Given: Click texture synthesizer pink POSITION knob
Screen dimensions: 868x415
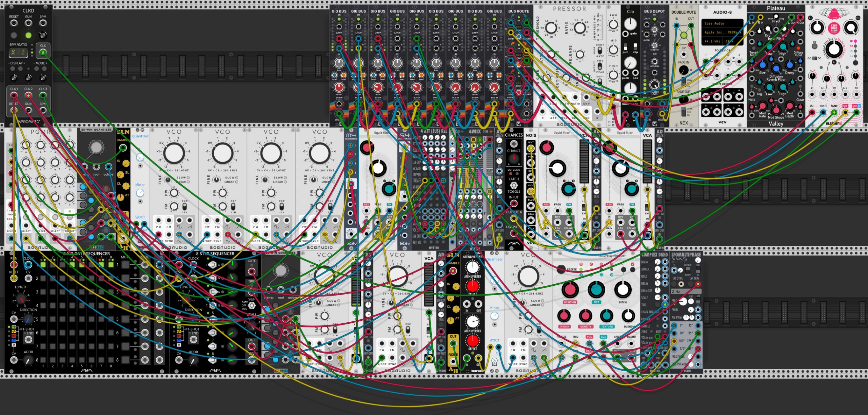Looking at the screenshot, I should [570, 289].
